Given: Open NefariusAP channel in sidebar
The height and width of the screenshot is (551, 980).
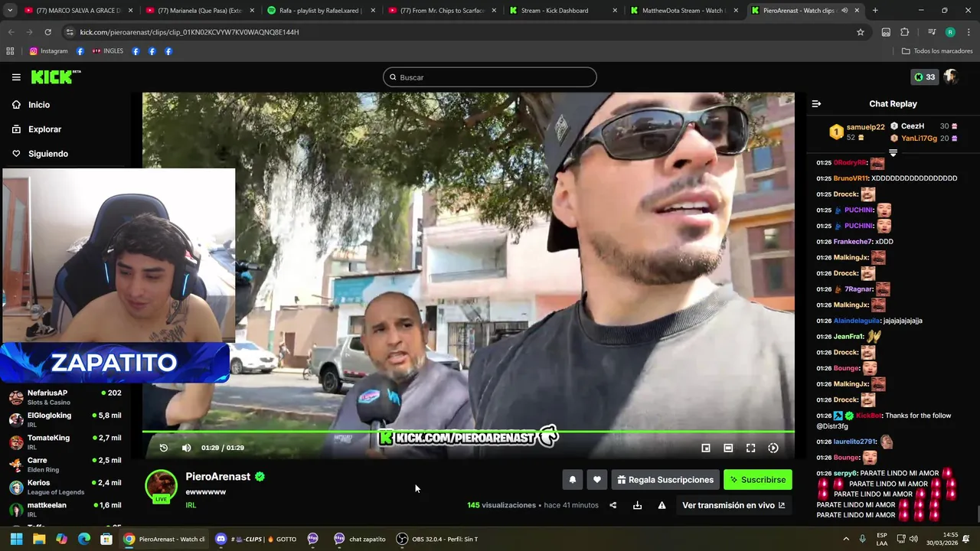Looking at the screenshot, I should (x=65, y=397).
